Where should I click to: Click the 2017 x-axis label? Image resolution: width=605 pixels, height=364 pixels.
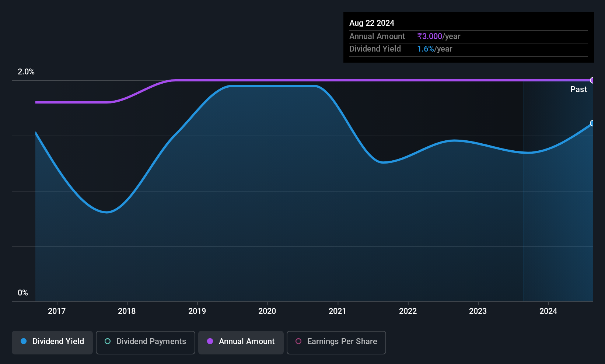(x=57, y=311)
